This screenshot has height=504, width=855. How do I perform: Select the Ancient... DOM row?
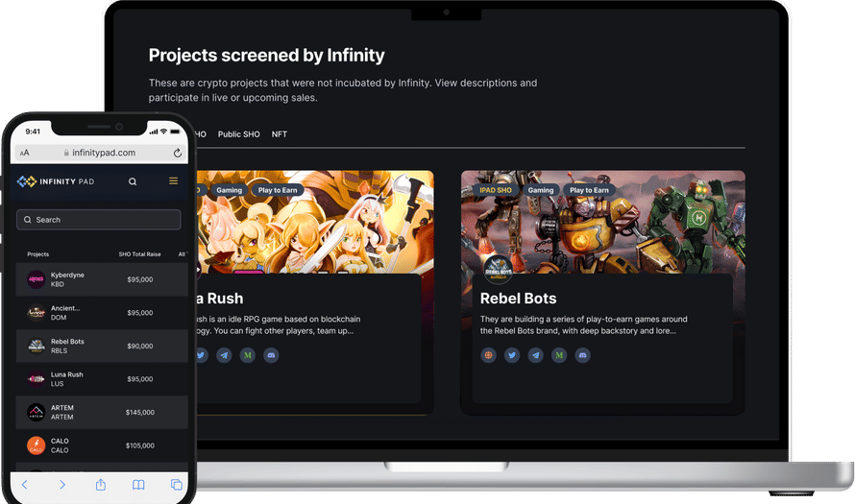click(102, 313)
